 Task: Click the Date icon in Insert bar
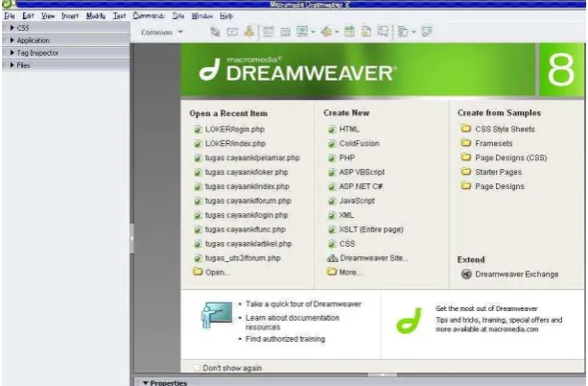click(x=349, y=32)
